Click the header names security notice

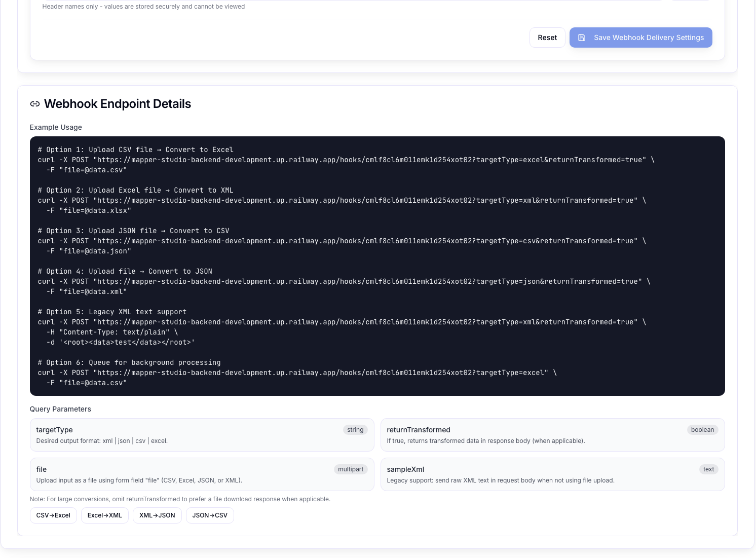[x=143, y=7]
